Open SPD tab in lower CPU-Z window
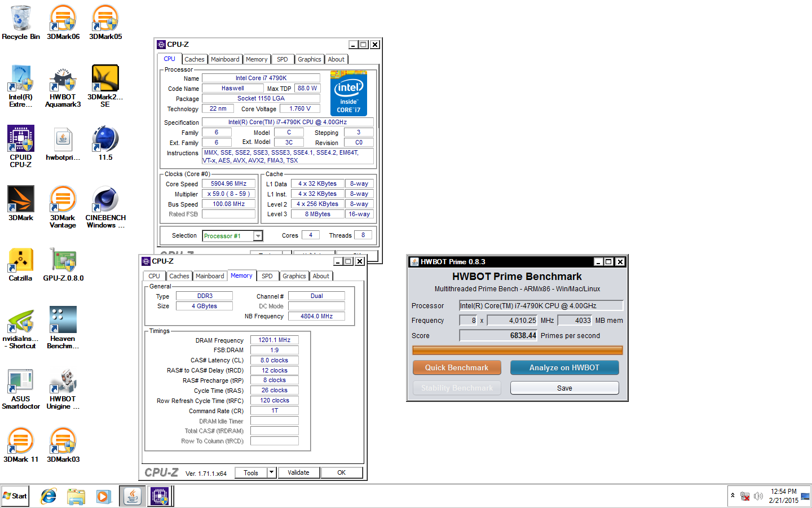 [267, 276]
